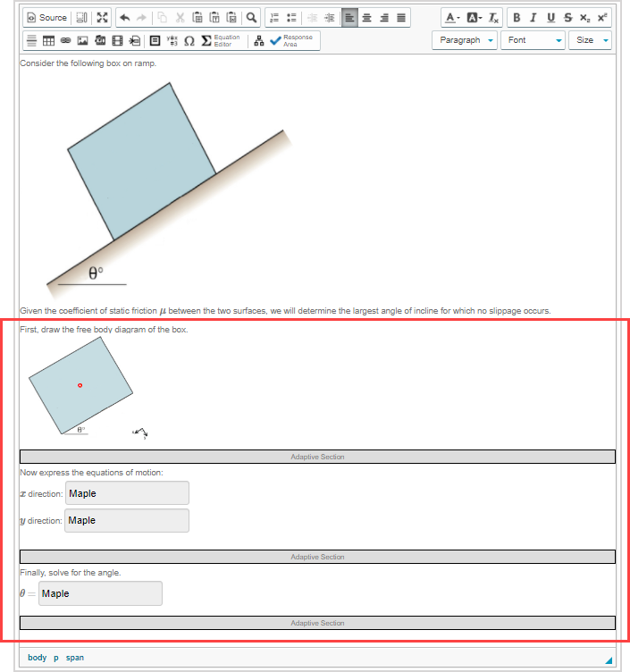Open the Size dropdown
This screenshot has width=630, height=672.
[x=592, y=40]
